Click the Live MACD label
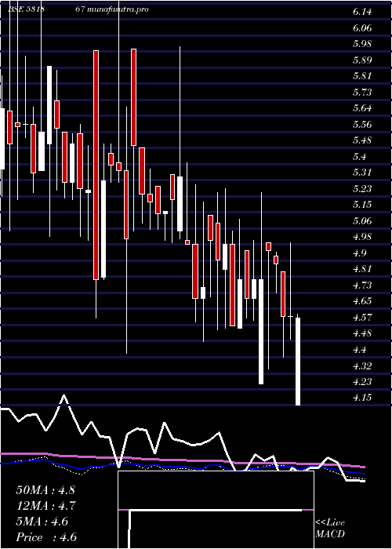This screenshot has height=549, width=392. 330,529
